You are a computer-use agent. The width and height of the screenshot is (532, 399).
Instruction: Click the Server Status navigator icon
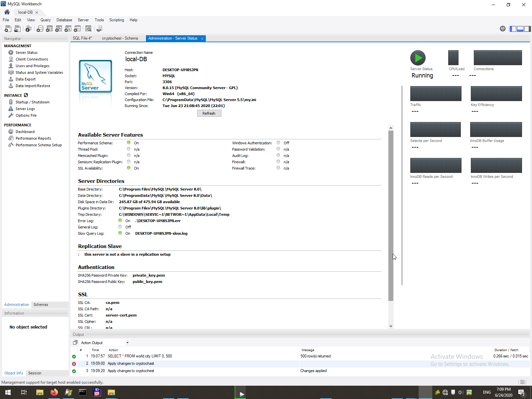11,53
